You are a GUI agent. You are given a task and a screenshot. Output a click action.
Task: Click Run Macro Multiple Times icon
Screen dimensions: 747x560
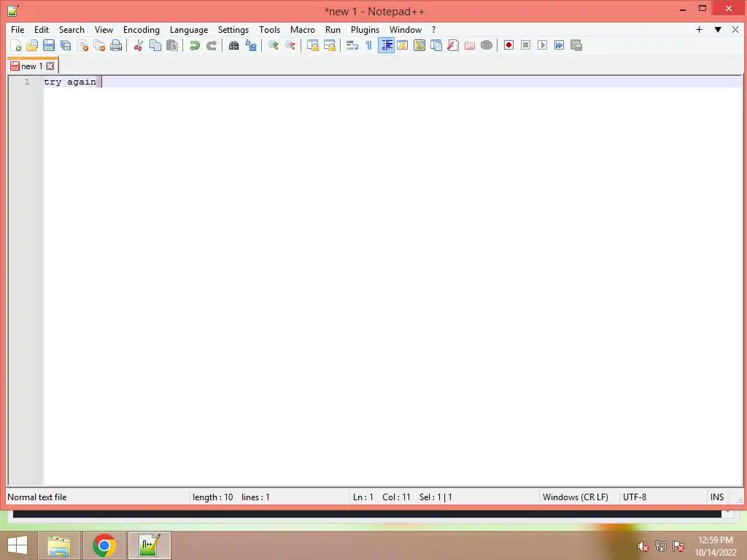[x=560, y=45]
